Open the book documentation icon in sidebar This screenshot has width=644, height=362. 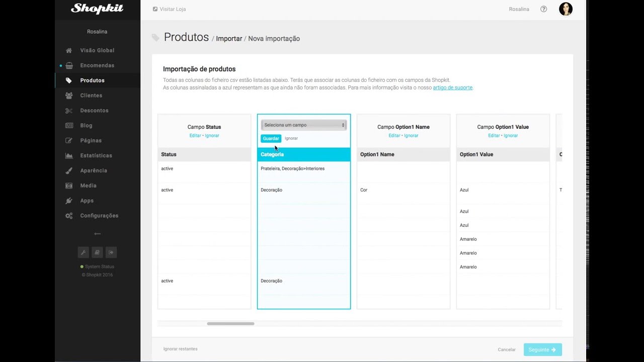(98, 252)
